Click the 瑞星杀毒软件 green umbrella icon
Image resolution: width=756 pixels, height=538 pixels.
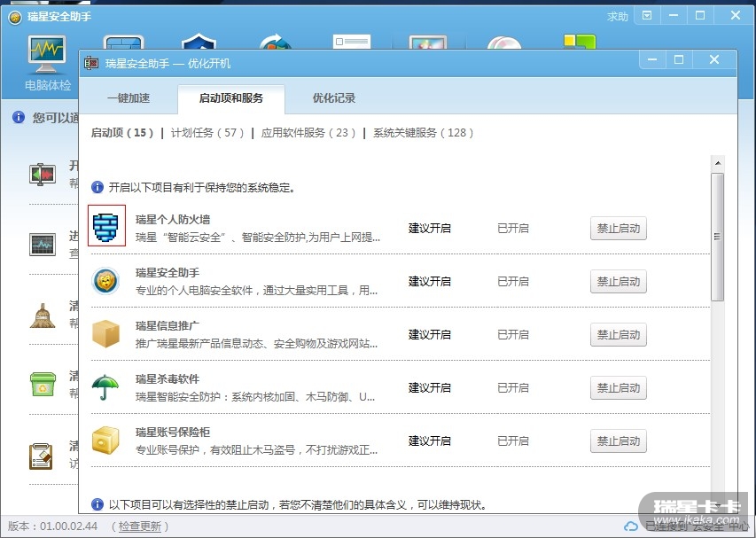pos(105,387)
